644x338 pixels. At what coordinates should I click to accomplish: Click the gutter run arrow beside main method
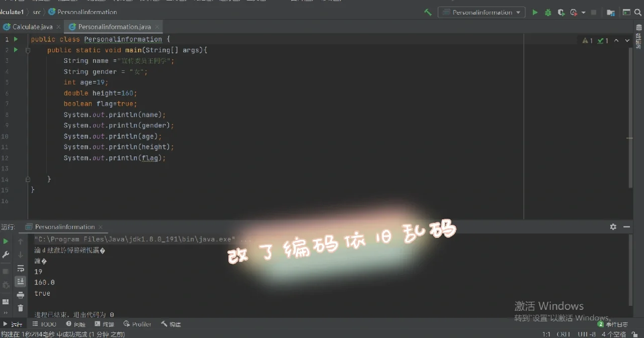[16, 50]
